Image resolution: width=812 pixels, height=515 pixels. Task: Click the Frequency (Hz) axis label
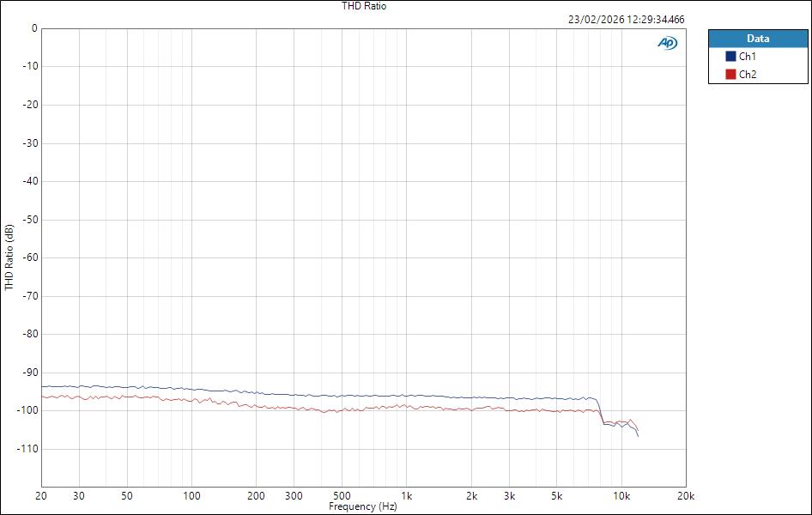tap(364, 507)
